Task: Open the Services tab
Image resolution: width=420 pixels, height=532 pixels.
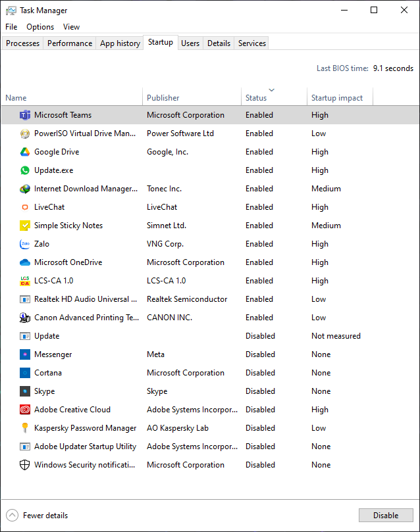Action: pos(252,43)
